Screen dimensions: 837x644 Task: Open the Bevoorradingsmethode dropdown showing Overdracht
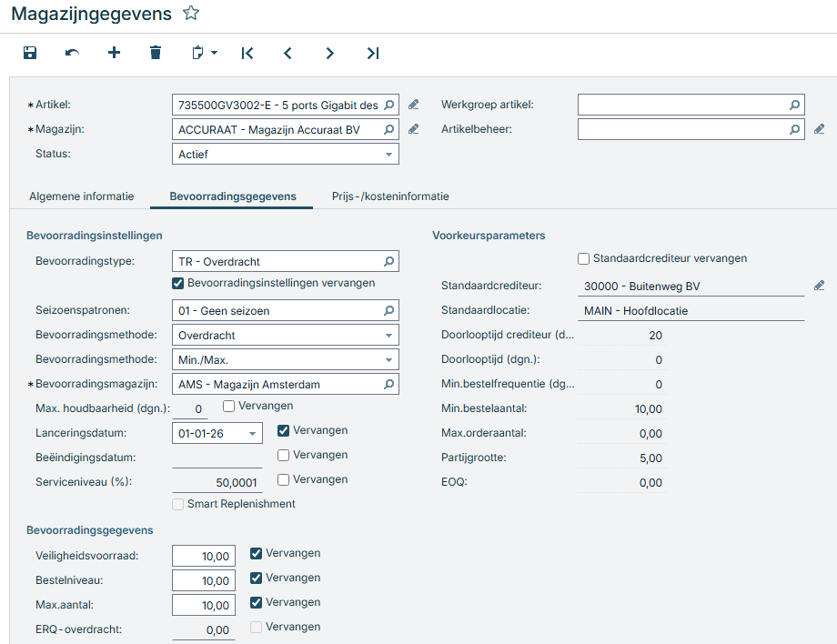[388, 335]
